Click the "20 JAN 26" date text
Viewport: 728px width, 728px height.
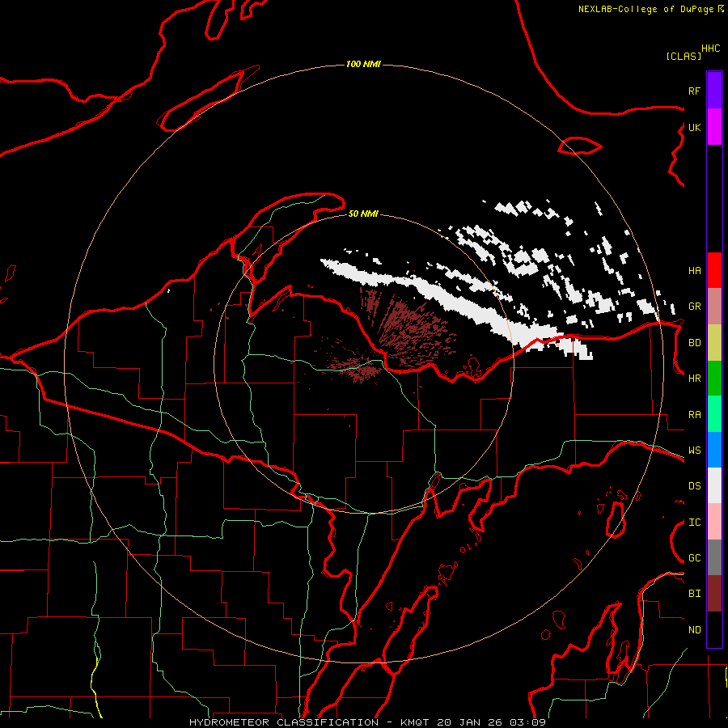pos(469,722)
